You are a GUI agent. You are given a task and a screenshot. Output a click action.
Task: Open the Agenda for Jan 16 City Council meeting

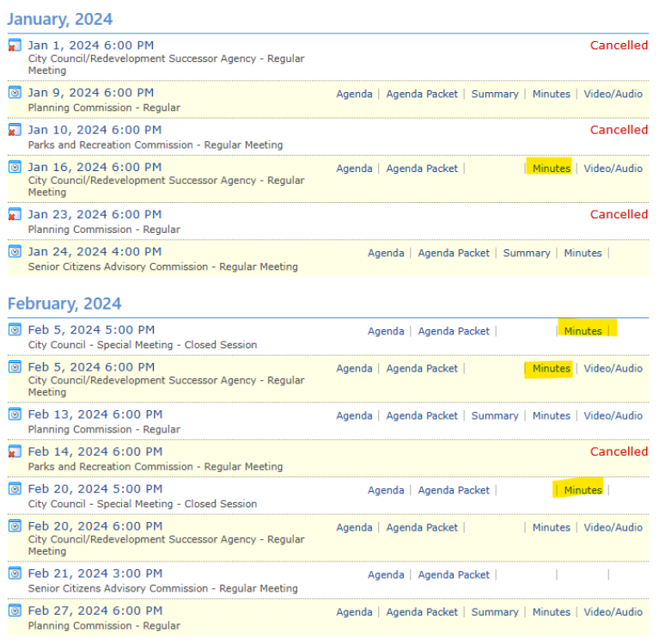coord(354,169)
